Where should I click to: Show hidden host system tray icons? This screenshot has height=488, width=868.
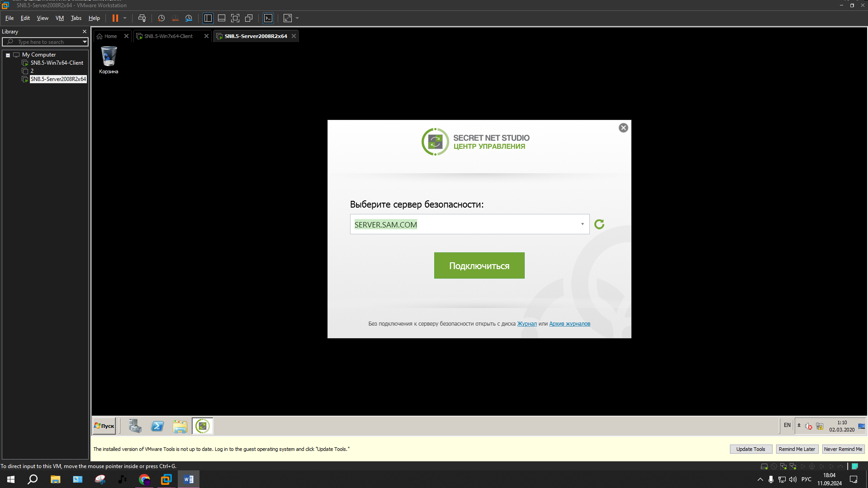click(760, 479)
